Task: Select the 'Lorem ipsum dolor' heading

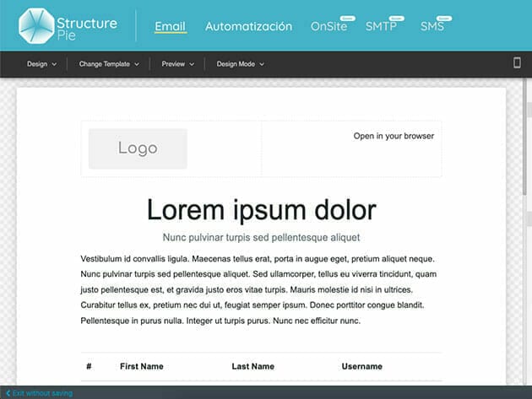Action: tap(261, 209)
